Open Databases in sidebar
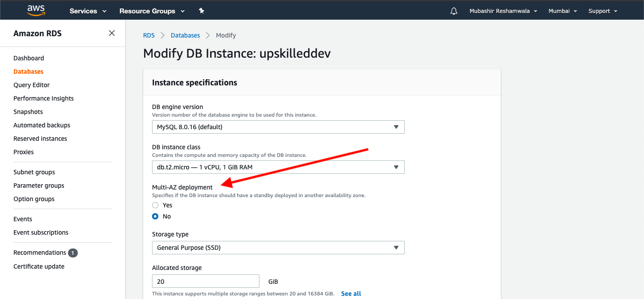The width and height of the screenshot is (644, 299). click(x=28, y=72)
